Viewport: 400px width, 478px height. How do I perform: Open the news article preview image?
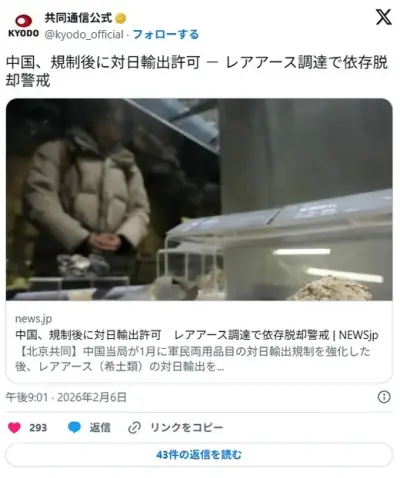199,200
